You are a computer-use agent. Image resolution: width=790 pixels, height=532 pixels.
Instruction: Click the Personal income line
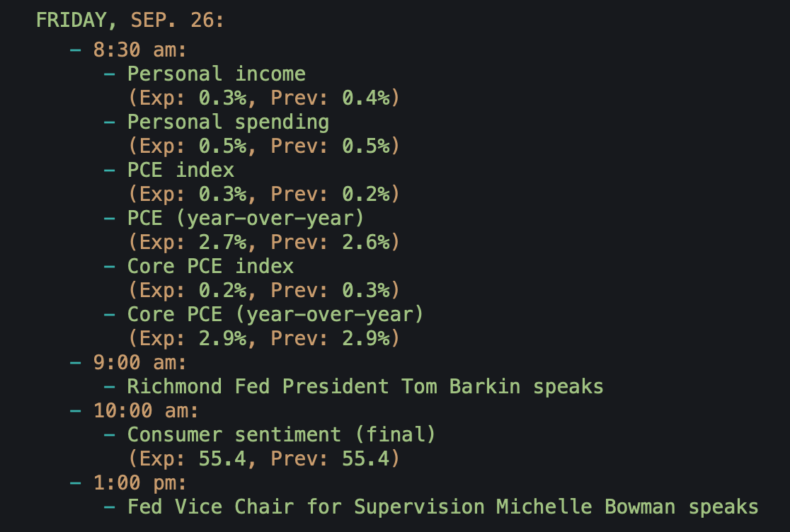pos(216,74)
